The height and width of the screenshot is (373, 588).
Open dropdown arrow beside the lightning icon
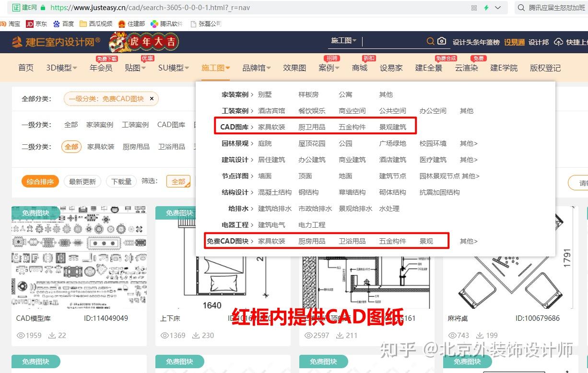(498, 8)
